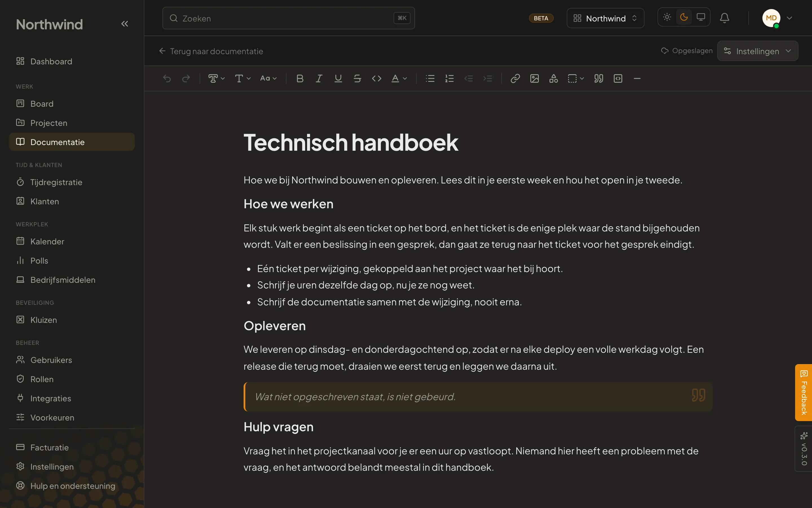
Task: Insert a numbered list
Action: coord(449,79)
